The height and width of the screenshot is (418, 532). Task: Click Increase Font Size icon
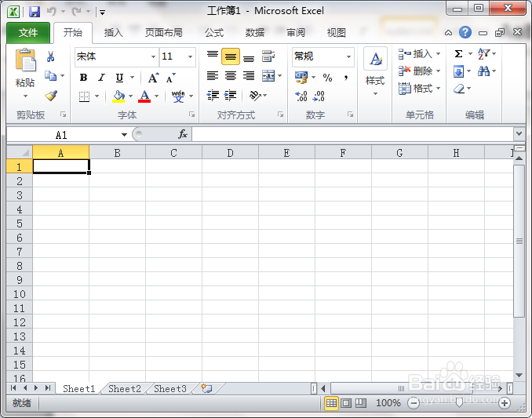153,78
